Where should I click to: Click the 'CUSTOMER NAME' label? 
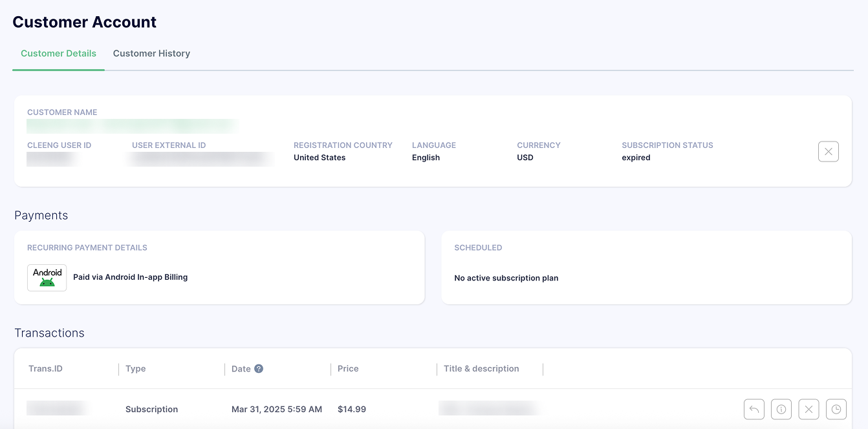[x=62, y=112]
